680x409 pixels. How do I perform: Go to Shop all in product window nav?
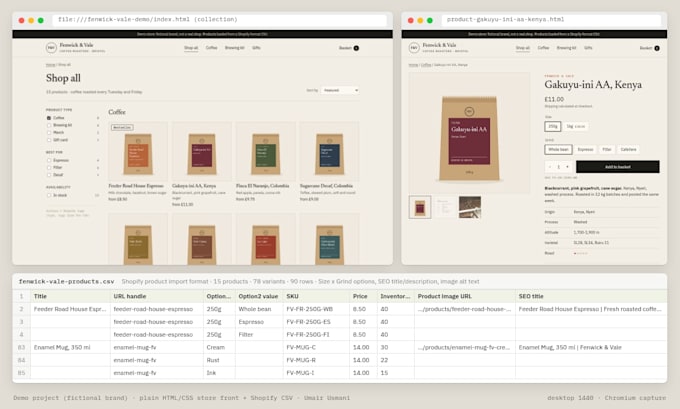[x=523, y=48]
